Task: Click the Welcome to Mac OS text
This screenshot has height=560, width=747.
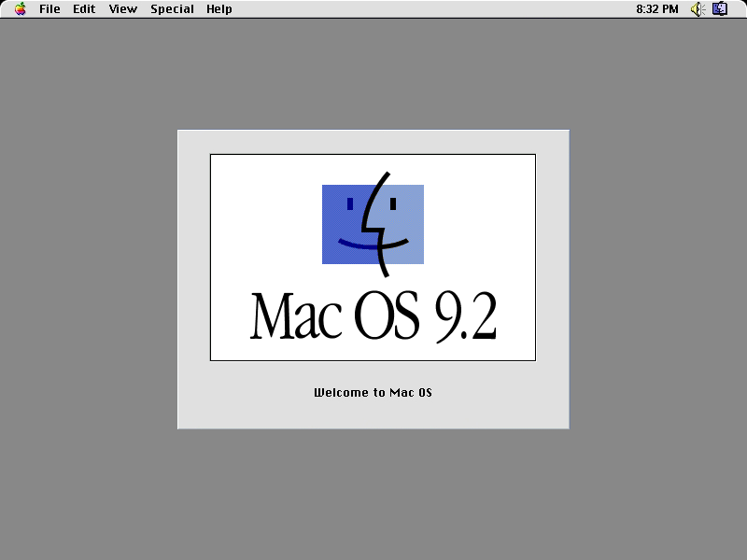Action: 373,392
